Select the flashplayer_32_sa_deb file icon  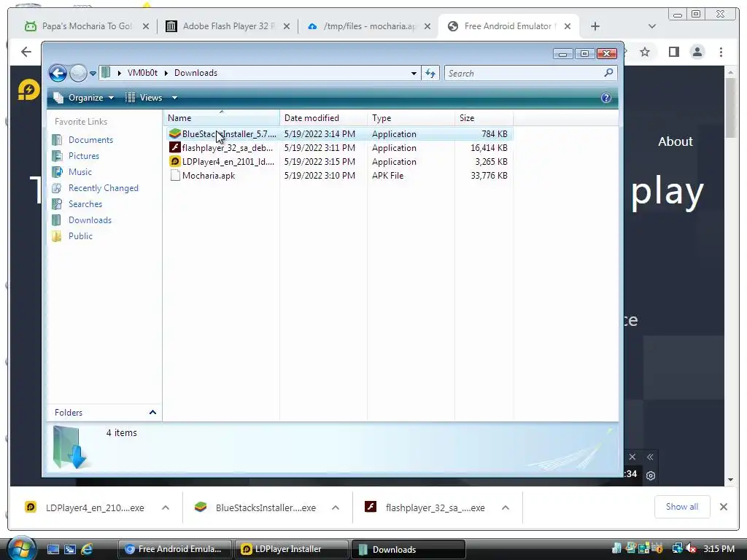point(175,147)
